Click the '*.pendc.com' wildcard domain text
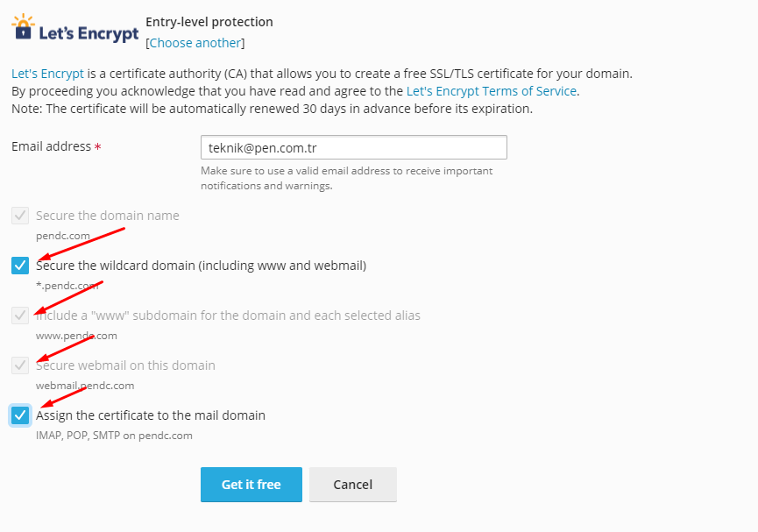758x532 pixels. (67, 286)
